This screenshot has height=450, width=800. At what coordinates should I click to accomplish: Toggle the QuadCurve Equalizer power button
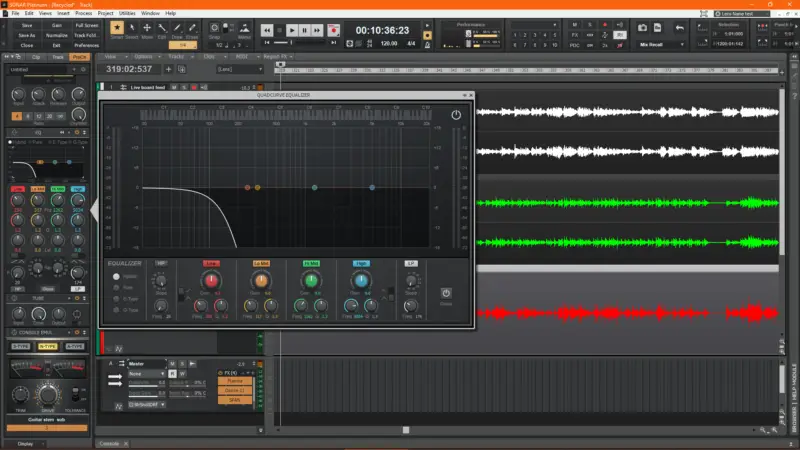click(x=456, y=115)
